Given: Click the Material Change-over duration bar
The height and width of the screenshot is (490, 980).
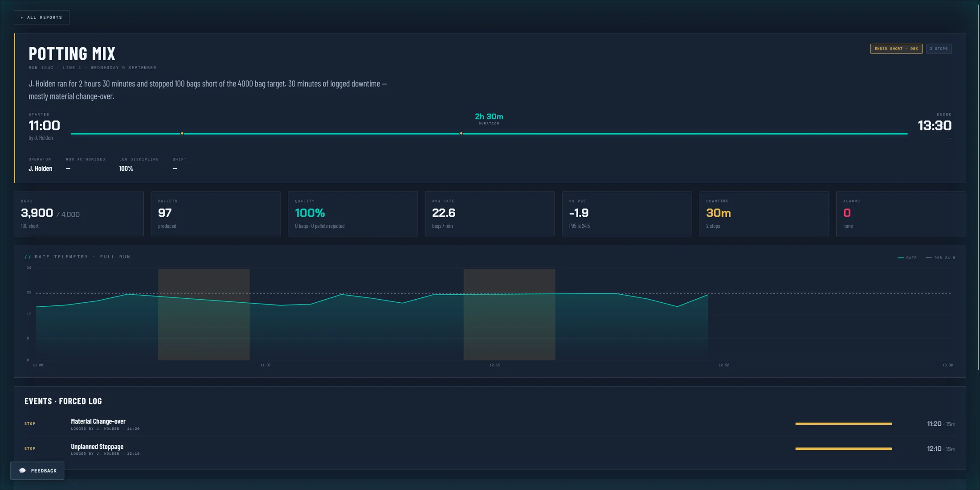Looking at the screenshot, I should (843, 424).
